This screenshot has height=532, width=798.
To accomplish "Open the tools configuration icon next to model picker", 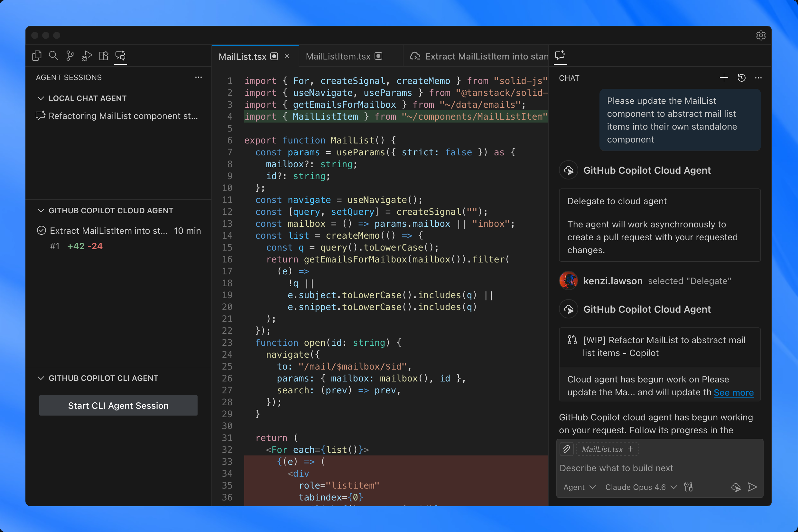I will (688, 487).
